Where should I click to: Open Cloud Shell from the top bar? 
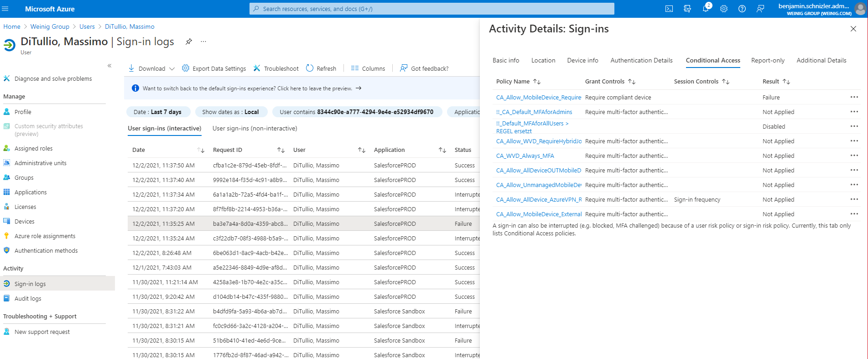pyautogui.click(x=669, y=9)
